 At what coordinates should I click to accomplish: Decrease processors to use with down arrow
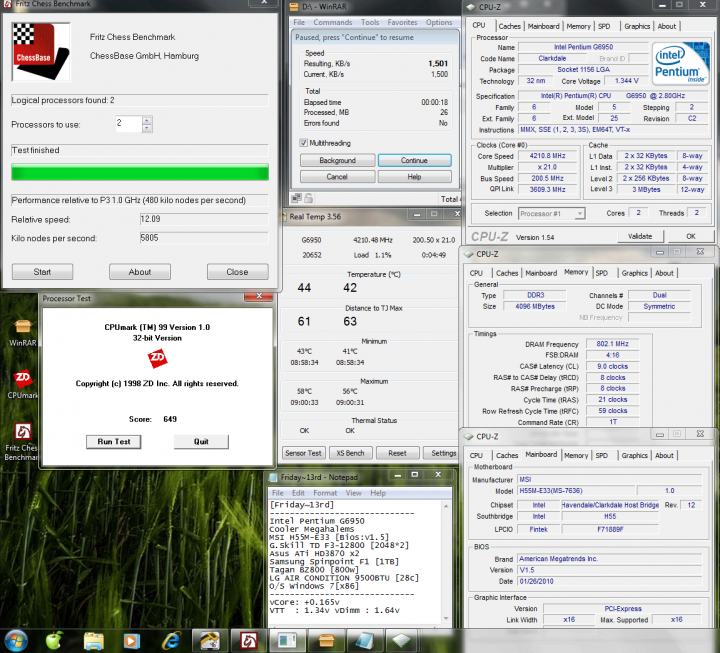[147, 128]
